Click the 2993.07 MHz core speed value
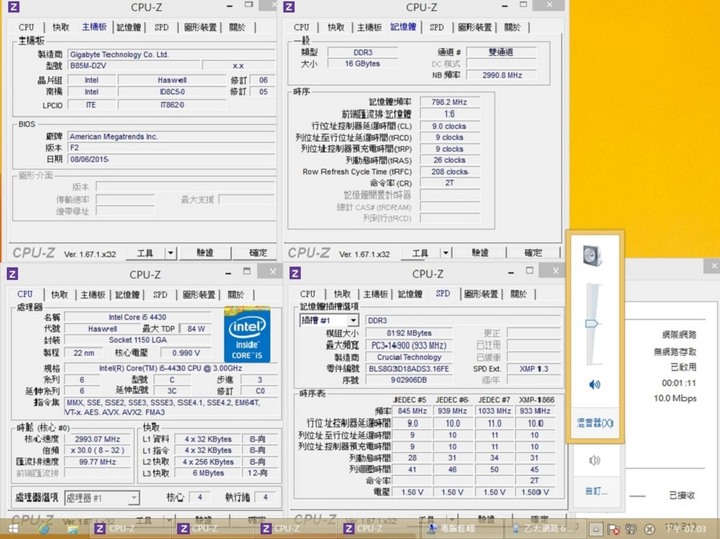The width and height of the screenshot is (720, 539). click(97, 439)
